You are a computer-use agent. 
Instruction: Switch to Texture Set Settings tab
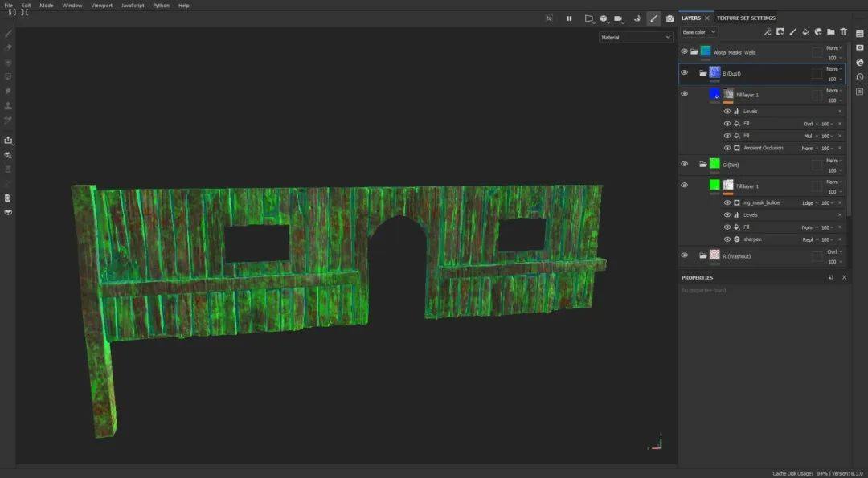746,18
